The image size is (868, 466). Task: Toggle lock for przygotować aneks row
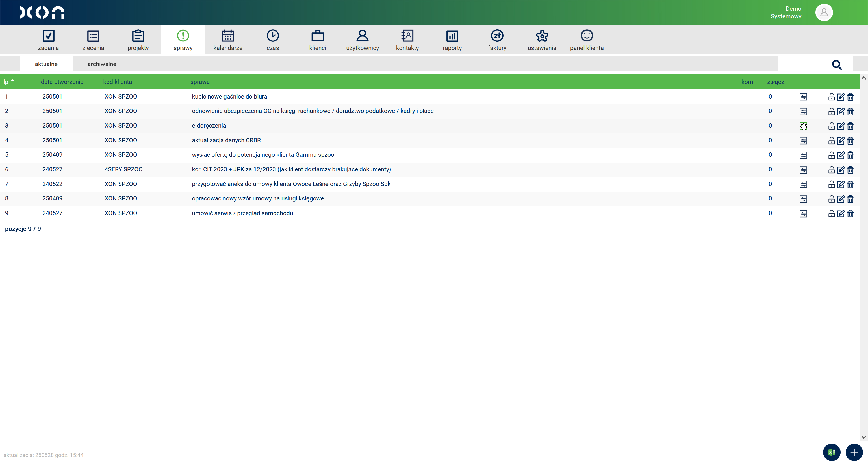tap(831, 184)
